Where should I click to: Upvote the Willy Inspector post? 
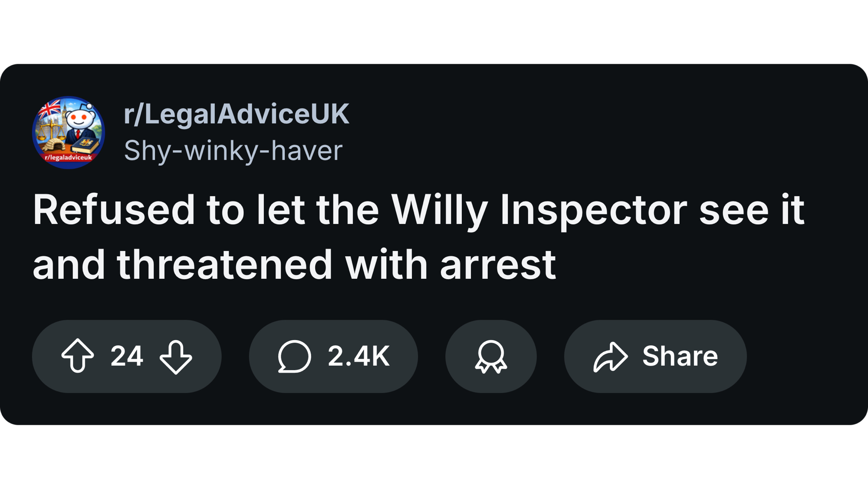(x=78, y=356)
